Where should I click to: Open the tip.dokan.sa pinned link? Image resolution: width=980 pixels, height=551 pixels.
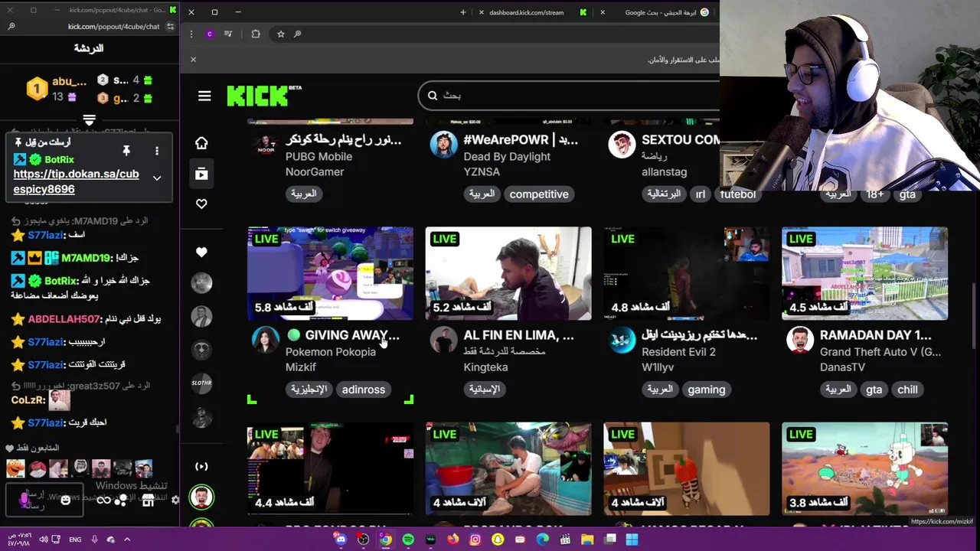click(x=76, y=181)
